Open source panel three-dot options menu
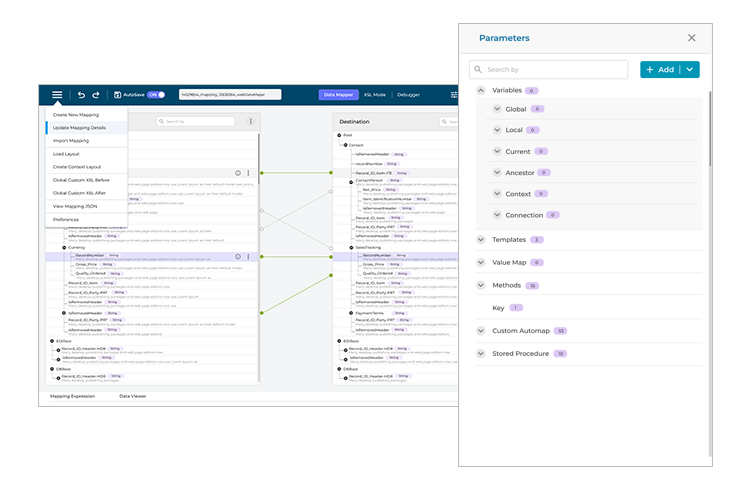Image resolution: width=750 pixels, height=489 pixels. pyautogui.click(x=250, y=121)
